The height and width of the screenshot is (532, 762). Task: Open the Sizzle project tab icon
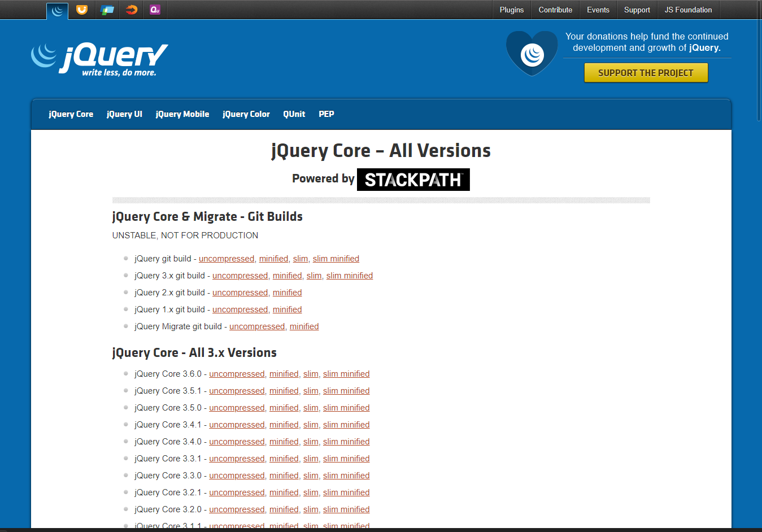(132, 10)
